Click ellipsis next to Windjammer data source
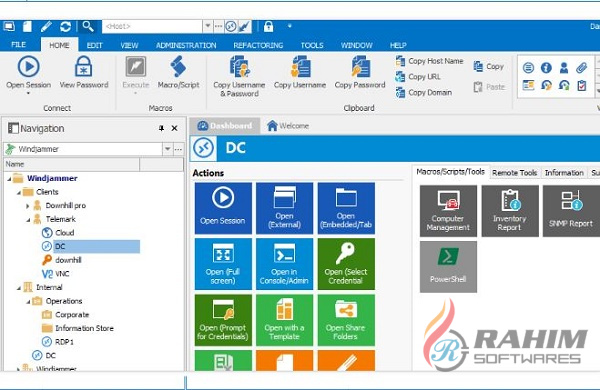600x390 pixels. (178, 149)
